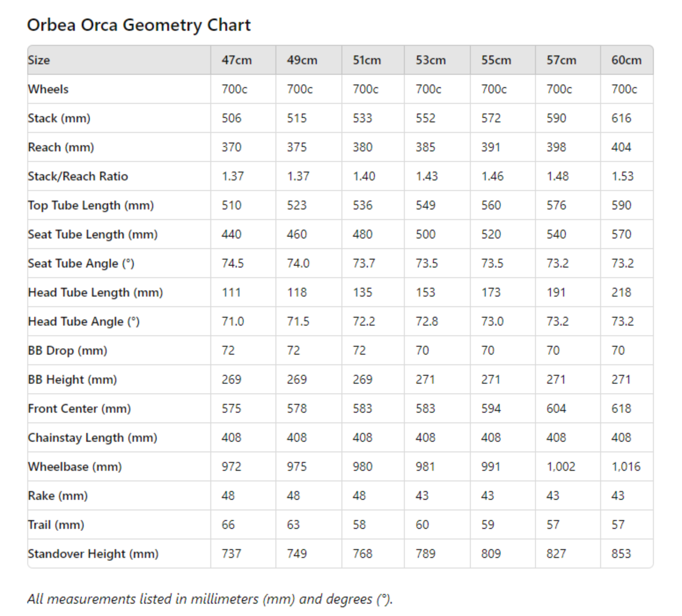Click the Seat Tube Angle value 74.5
682x616 pixels.
[x=232, y=263]
